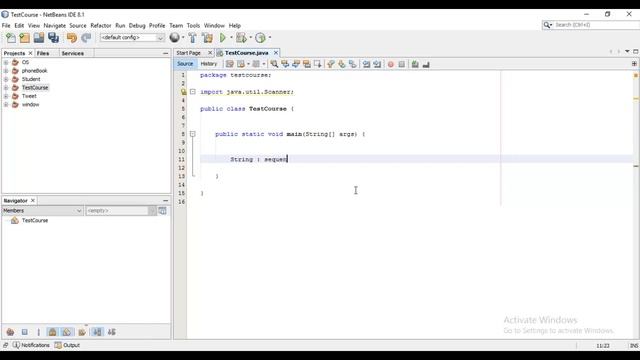Open the Navigate menu

[55, 25]
